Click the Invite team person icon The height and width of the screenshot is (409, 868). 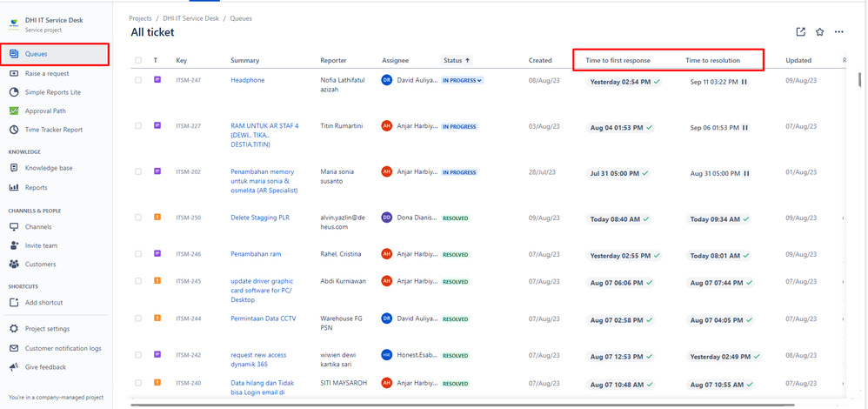click(x=15, y=245)
